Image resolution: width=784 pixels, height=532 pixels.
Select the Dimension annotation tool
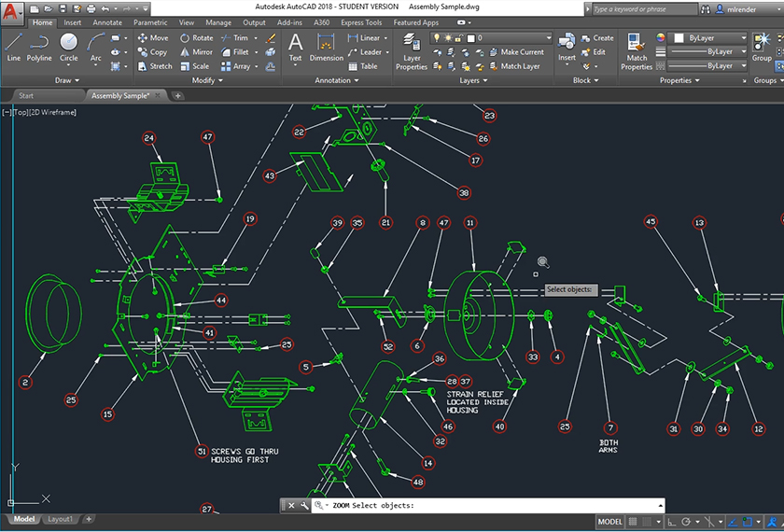point(327,47)
